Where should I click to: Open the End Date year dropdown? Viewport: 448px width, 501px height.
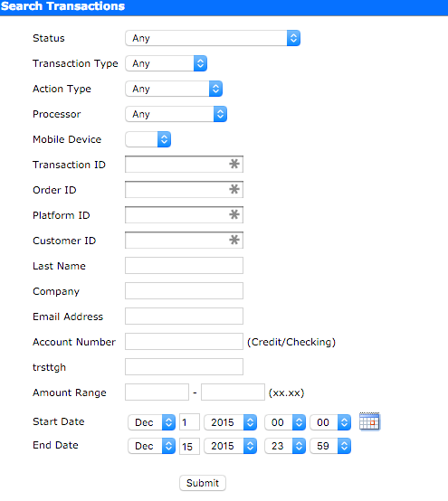click(x=231, y=446)
